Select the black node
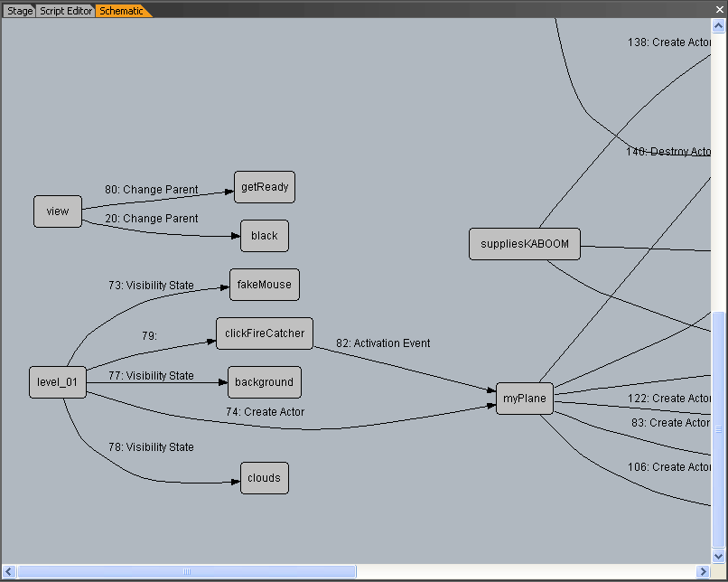 tap(265, 236)
